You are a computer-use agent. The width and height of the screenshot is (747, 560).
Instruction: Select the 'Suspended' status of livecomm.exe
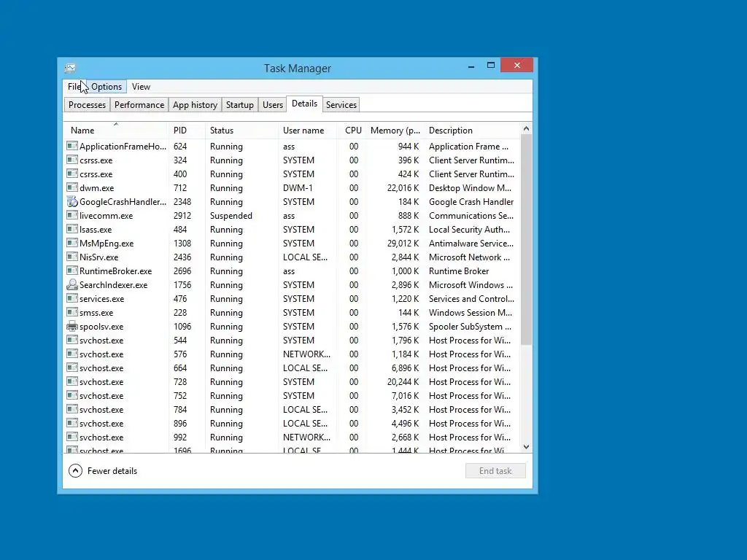click(x=231, y=216)
